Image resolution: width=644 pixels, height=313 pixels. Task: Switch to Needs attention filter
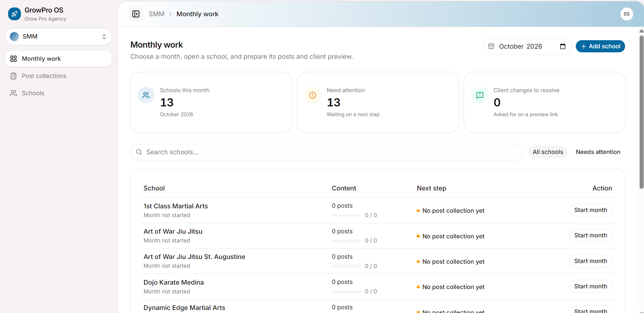pyautogui.click(x=598, y=152)
